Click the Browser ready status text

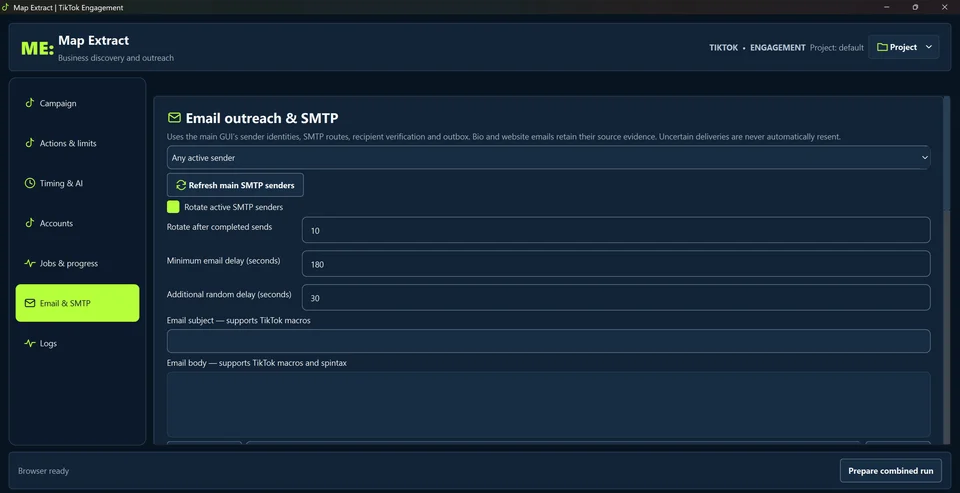coord(43,471)
